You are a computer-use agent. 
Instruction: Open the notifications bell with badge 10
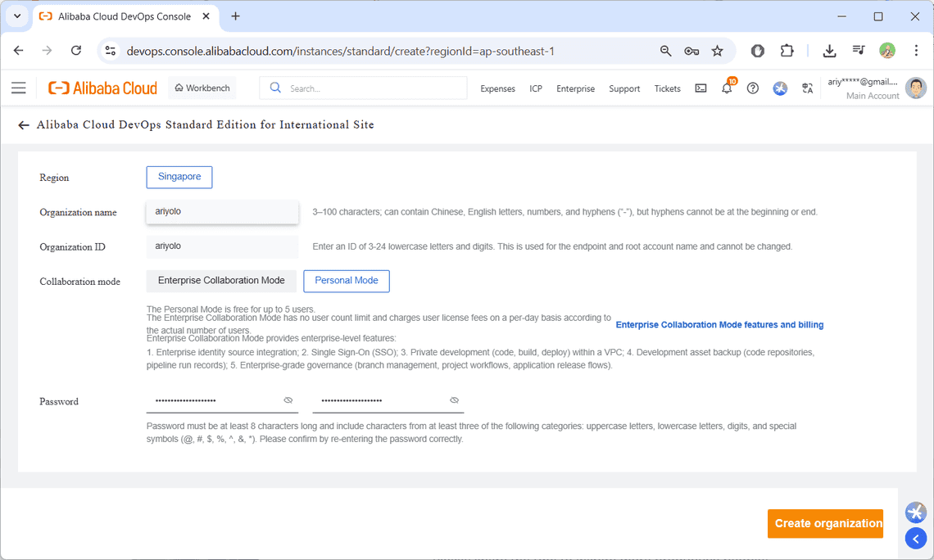727,88
